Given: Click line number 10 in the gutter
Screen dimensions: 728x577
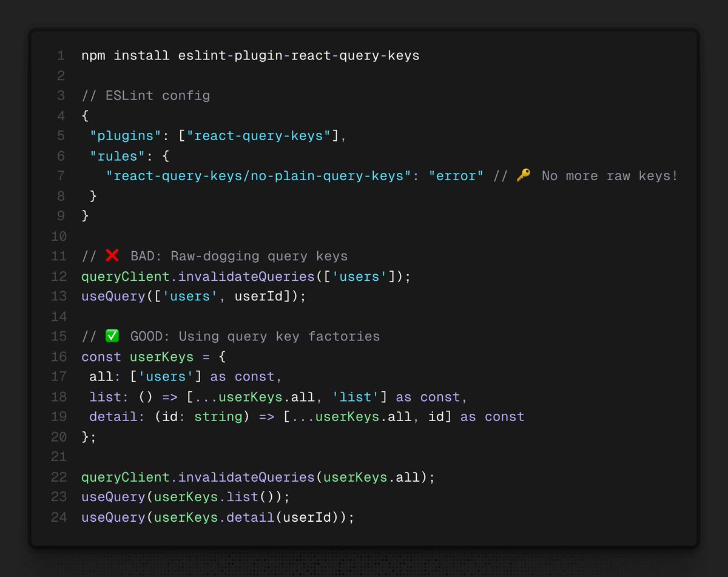Looking at the screenshot, I should click(x=58, y=236).
